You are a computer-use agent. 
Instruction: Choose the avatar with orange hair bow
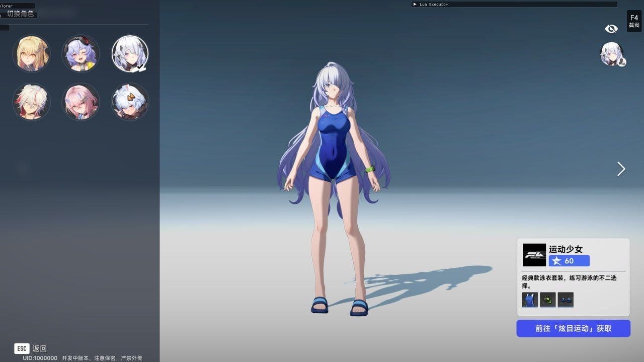click(x=130, y=102)
